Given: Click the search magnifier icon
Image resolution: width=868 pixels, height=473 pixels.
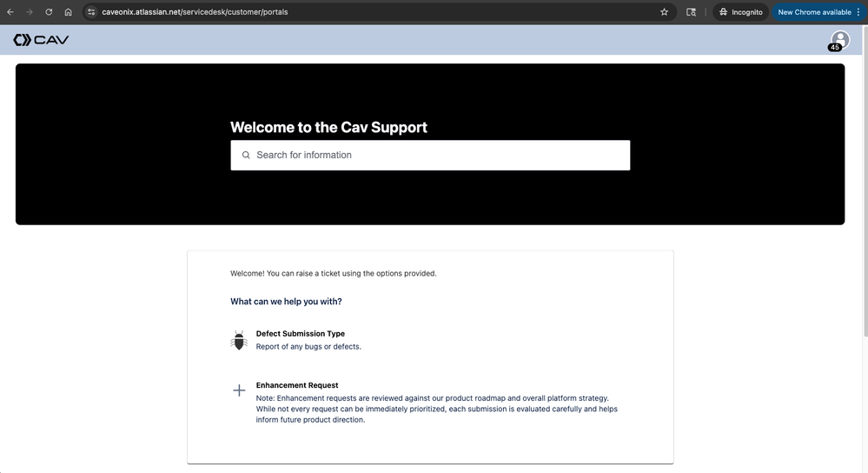Looking at the screenshot, I should tap(246, 155).
